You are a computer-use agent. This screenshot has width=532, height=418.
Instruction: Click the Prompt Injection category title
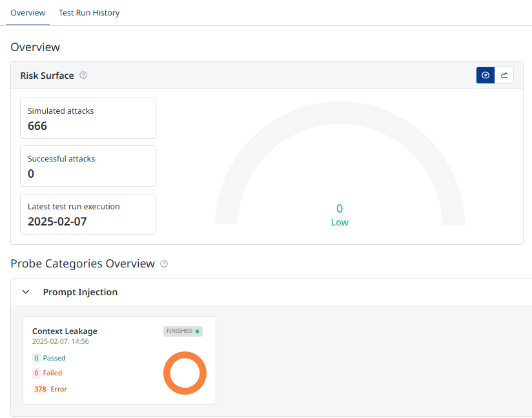click(x=80, y=292)
